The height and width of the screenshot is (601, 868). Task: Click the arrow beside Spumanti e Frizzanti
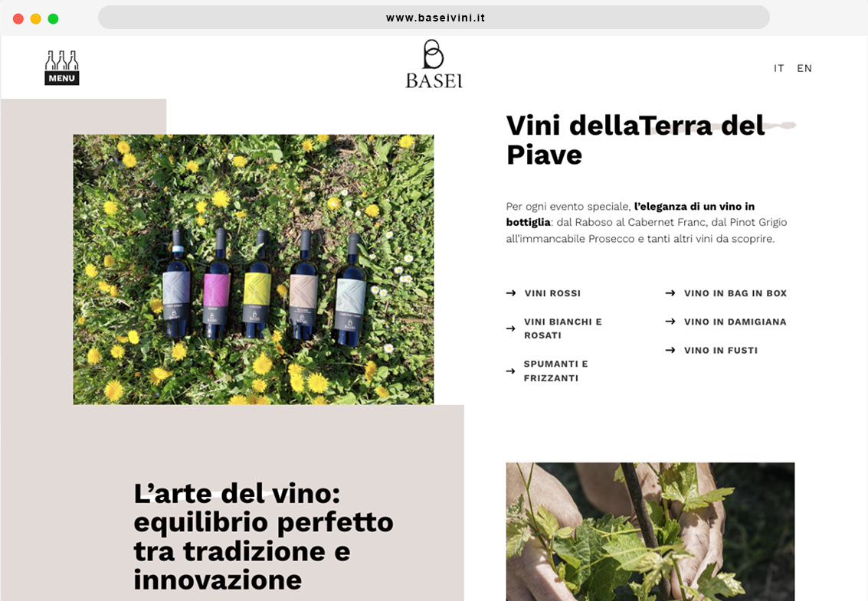pyautogui.click(x=511, y=371)
